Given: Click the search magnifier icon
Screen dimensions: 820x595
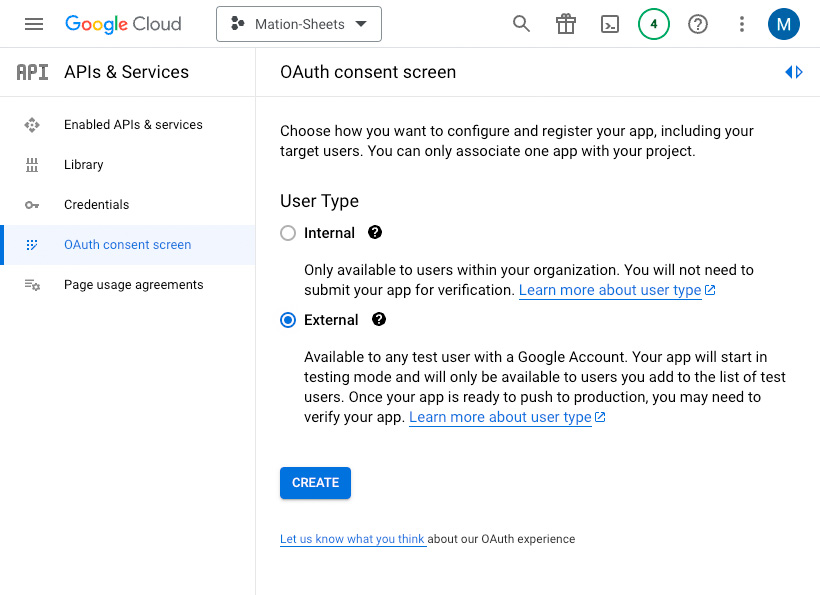Looking at the screenshot, I should (x=521, y=24).
